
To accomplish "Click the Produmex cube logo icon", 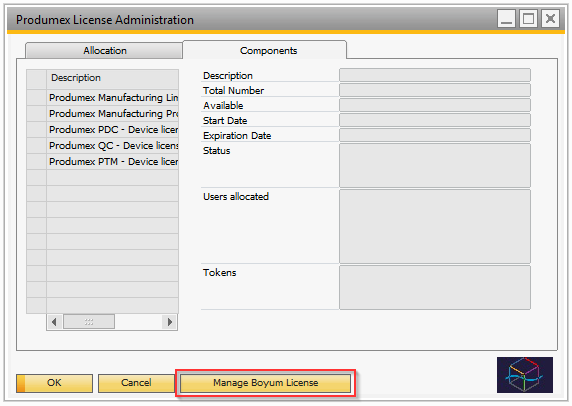I will tap(525, 375).
